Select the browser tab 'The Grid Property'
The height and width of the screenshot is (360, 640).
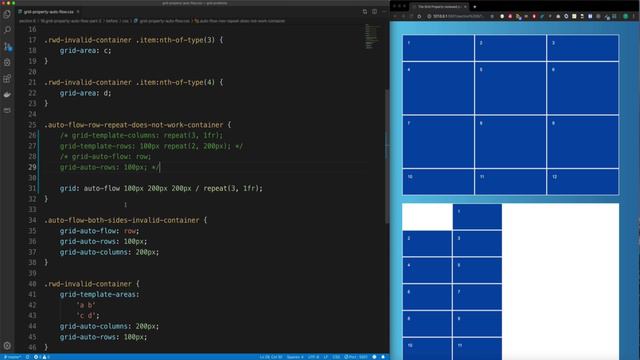coord(439,7)
